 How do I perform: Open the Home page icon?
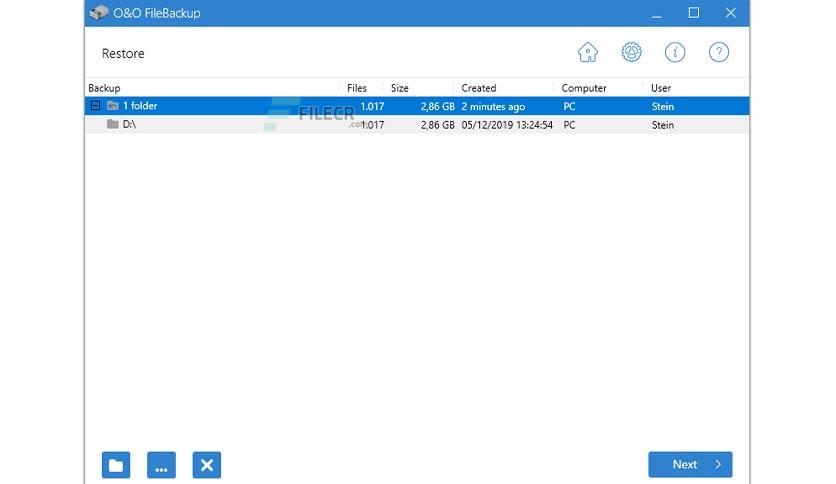coord(588,52)
